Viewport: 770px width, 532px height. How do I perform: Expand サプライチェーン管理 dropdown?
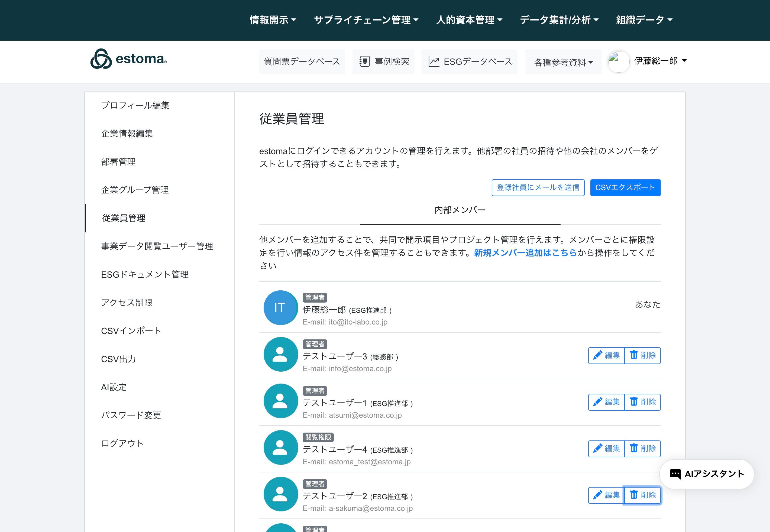point(366,20)
